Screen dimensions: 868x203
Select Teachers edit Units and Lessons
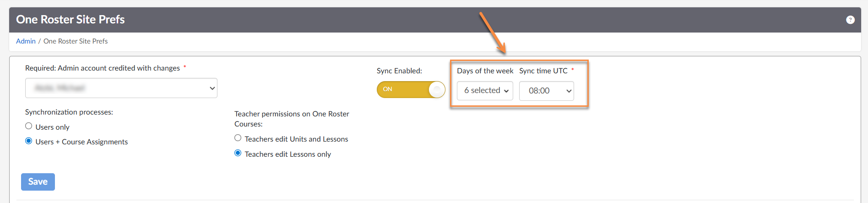(238, 138)
